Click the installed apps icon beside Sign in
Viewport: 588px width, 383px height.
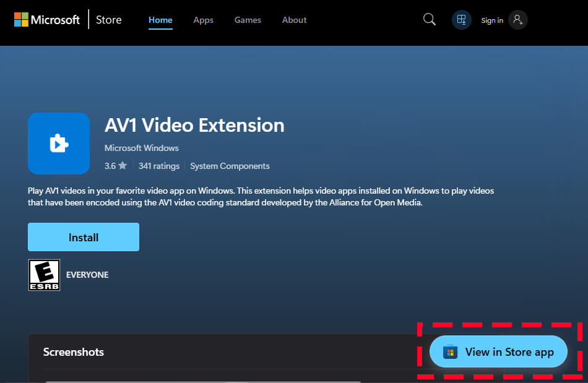pyautogui.click(x=461, y=20)
